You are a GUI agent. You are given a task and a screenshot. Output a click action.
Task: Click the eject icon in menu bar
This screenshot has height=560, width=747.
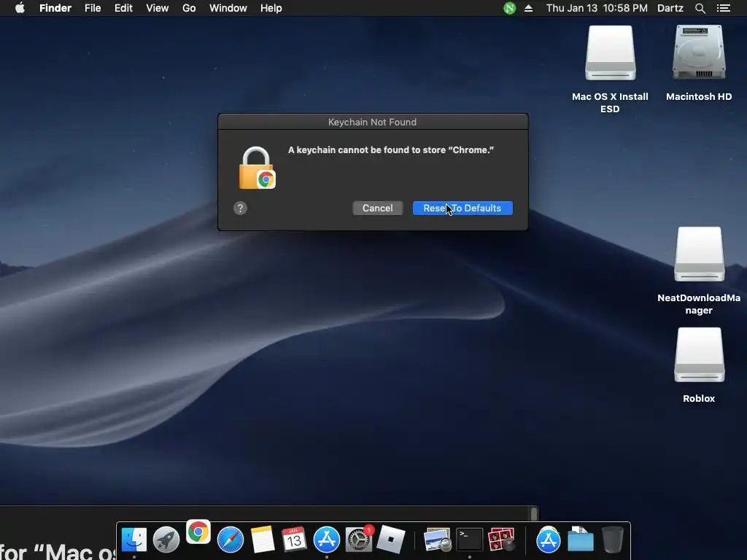coord(528,8)
